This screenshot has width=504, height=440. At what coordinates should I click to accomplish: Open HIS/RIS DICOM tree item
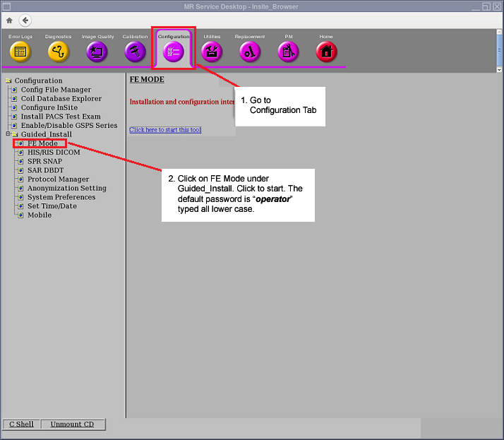(54, 153)
